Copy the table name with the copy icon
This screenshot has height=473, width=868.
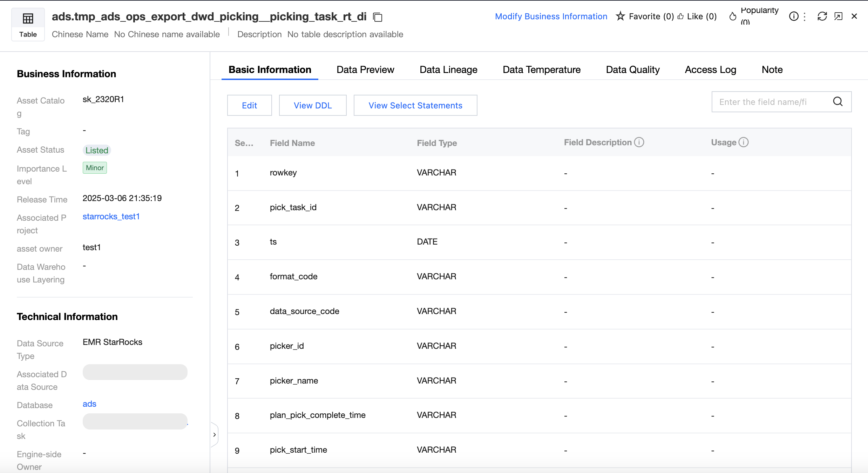378,17
